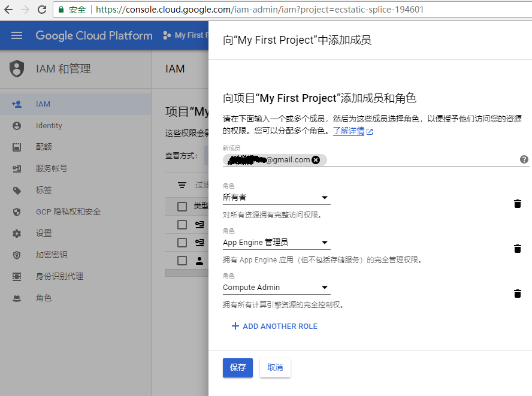Screen dimensions: 532x396
Task: Remove the Compute Admin role via trash icon
Action: [517, 293]
